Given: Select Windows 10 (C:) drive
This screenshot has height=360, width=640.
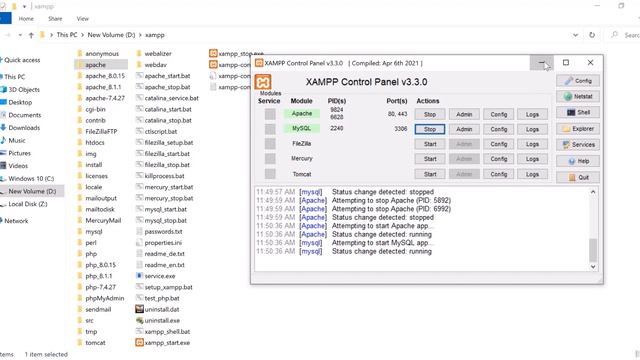Looking at the screenshot, I should (x=27, y=178).
